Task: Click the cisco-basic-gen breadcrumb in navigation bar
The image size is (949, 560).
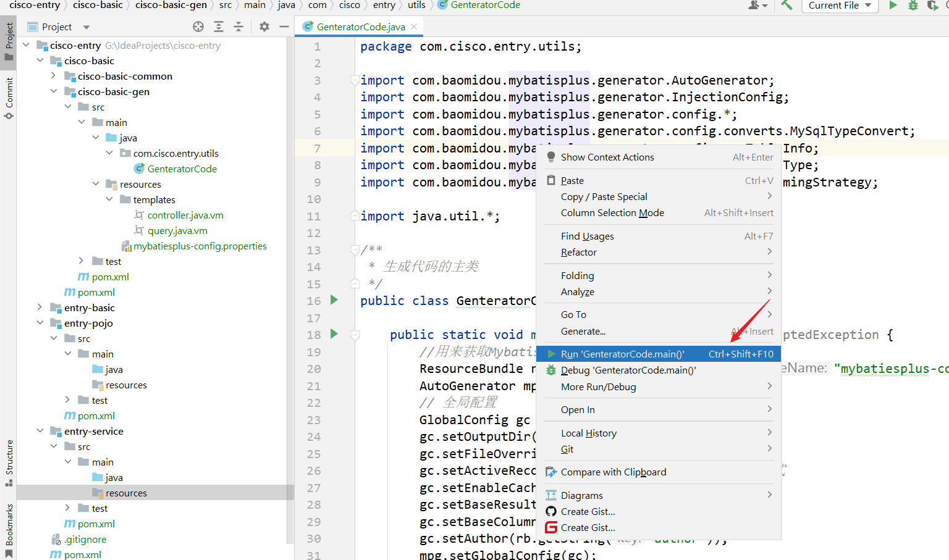Action: pos(171,5)
